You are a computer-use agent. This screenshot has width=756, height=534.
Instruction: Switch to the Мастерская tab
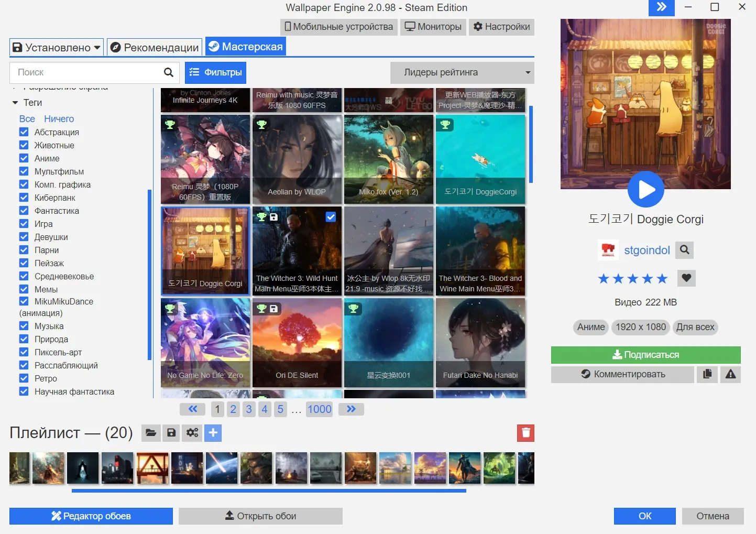coord(245,47)
